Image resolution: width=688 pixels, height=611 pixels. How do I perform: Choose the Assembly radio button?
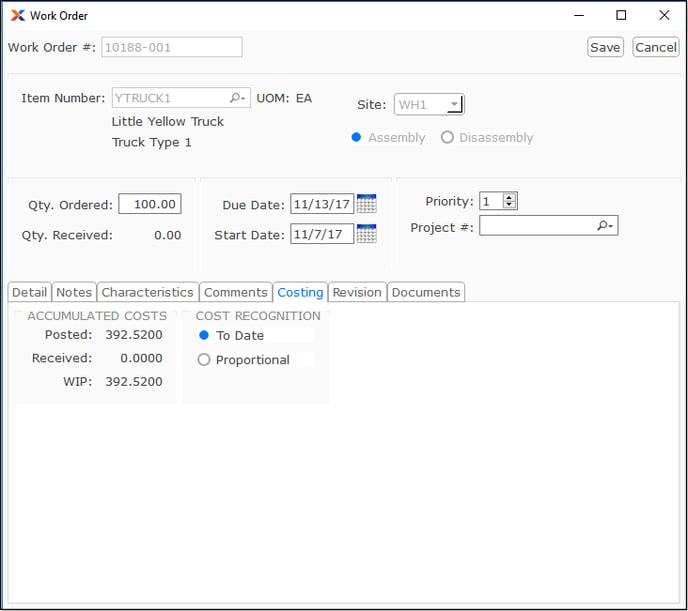click(x=356, y=138)
